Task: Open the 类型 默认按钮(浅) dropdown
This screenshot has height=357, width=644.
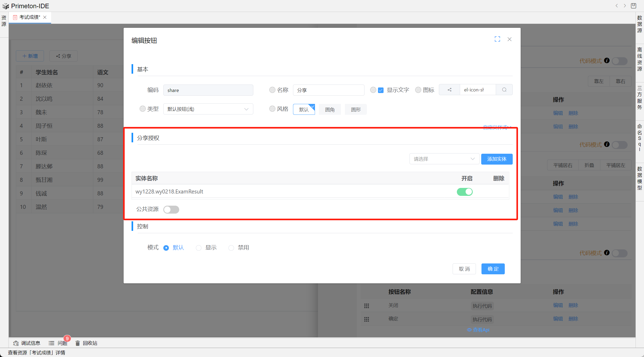Action: pos(208,109)
